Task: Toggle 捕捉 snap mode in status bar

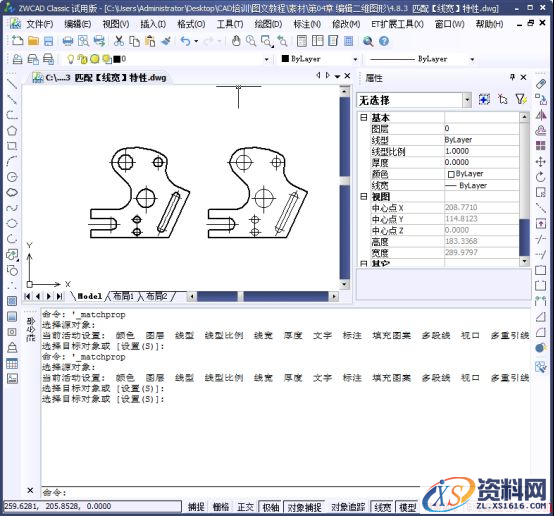Action: [196, 507]
